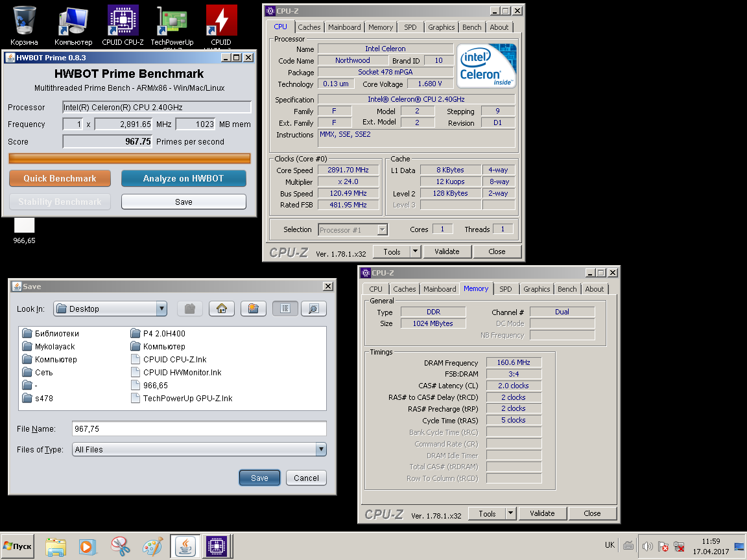
Task: Open the Tools dropdown arrow in Memory window
Action: pyautogui.click(x=511, y=513)
